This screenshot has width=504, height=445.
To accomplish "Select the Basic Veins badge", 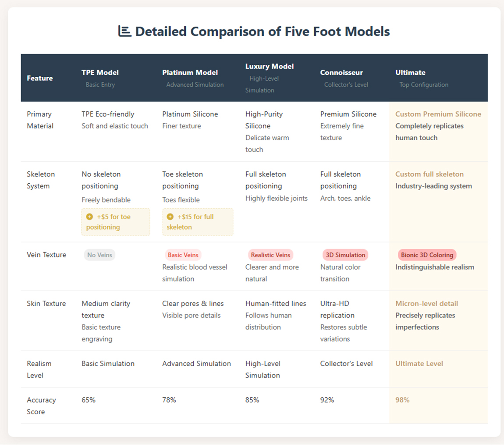I will click(183, 255).
